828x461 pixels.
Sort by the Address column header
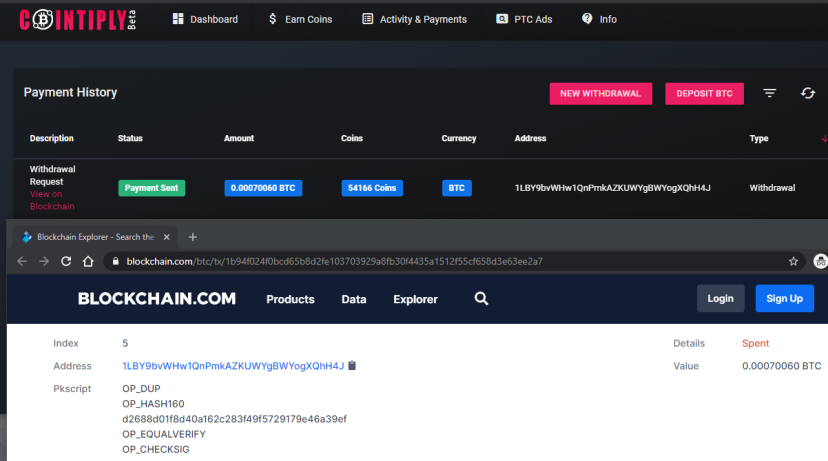pos(530,138)
